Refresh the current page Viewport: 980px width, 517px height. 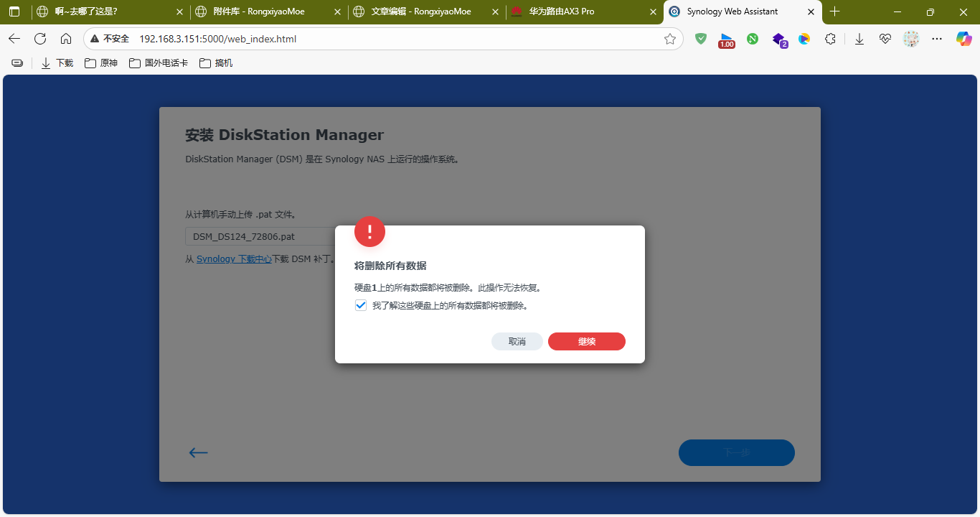click(x=40, y=39)
